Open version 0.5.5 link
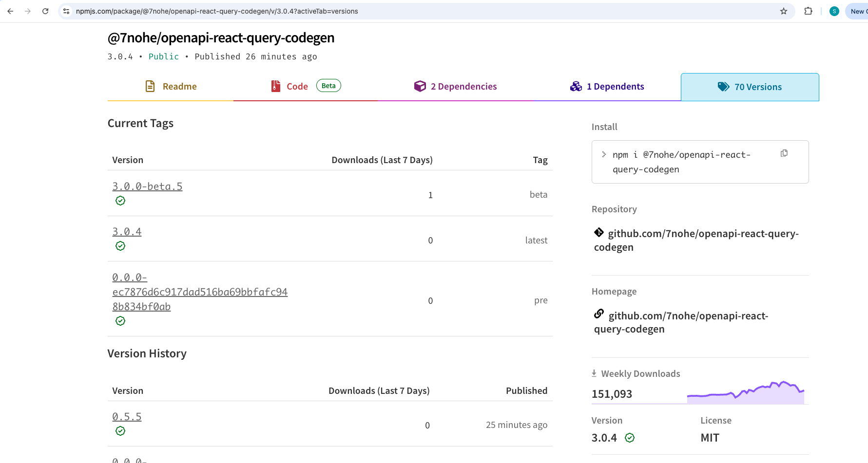 tap(127, 417)
